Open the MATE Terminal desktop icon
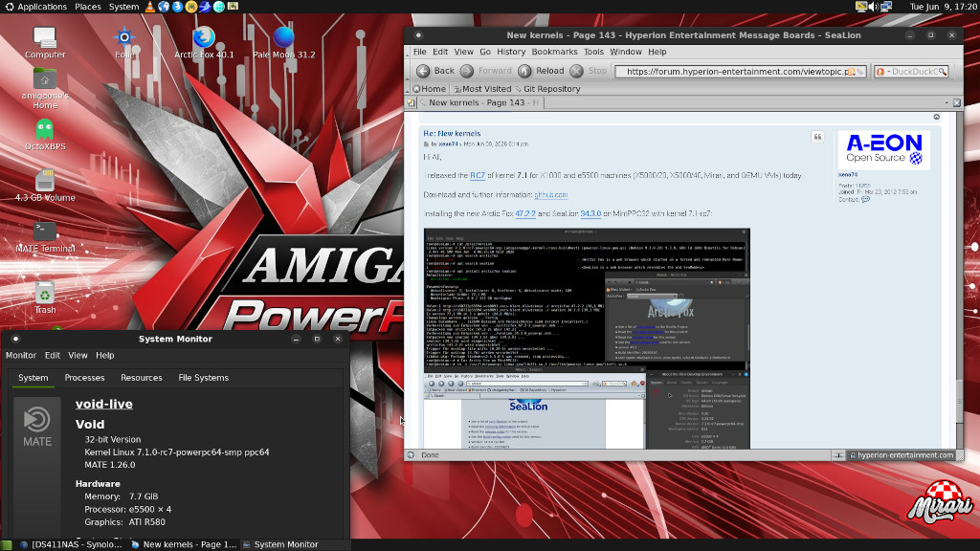The image size is (980, 551). pos(45,237)
